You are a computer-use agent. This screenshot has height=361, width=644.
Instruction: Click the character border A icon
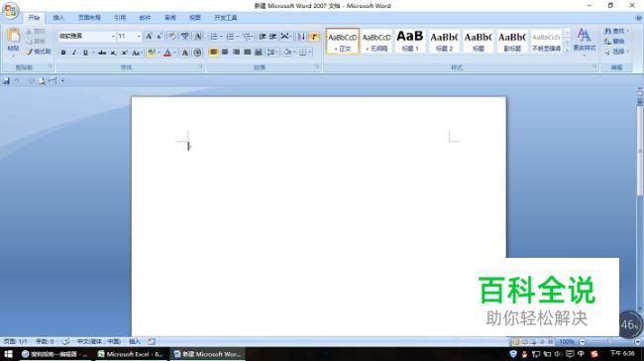coord(197,36)
